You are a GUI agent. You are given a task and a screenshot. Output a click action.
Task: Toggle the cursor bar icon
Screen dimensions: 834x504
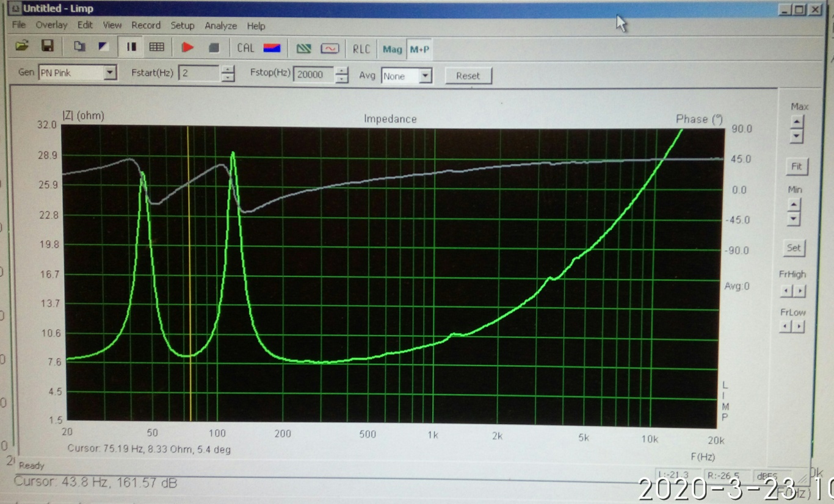131,46
